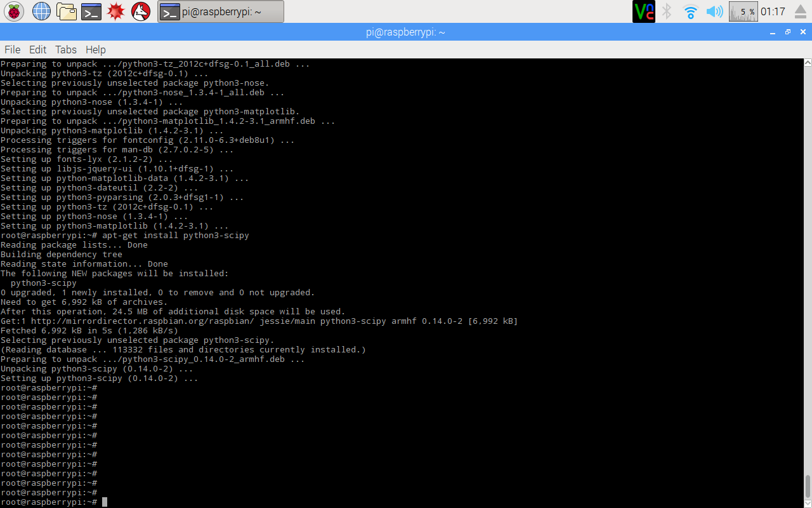Open the Wolfram wolf icon

pos(141,11)
